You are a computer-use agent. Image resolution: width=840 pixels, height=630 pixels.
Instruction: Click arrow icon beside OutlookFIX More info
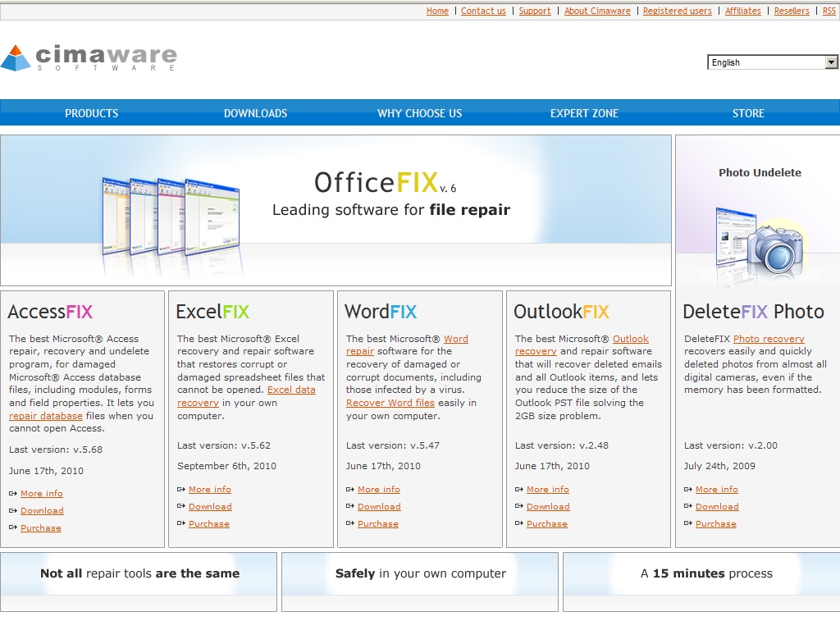click(x=519, y=489)
